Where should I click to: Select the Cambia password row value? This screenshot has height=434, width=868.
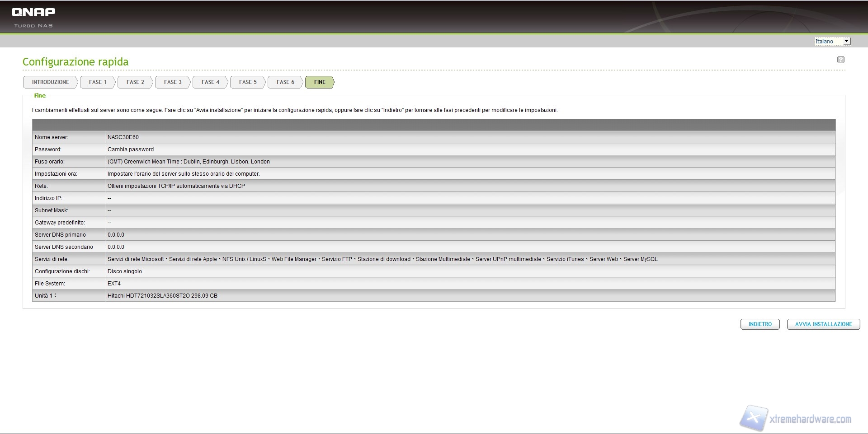pos(131,149)
